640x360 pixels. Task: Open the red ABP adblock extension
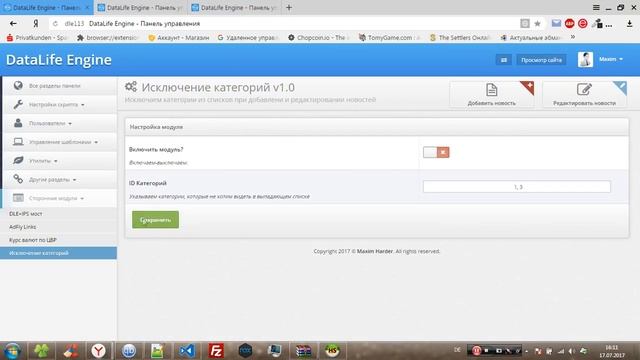tap(569, 23)
